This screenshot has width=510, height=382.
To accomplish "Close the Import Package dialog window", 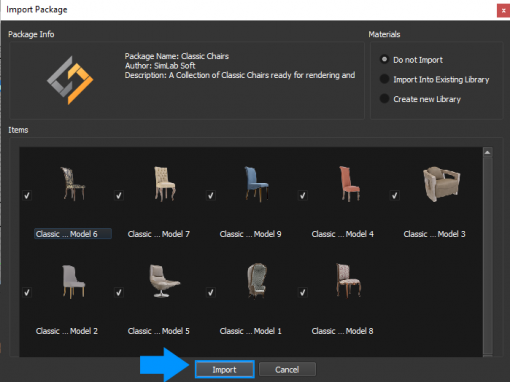I will click(503, 11).
